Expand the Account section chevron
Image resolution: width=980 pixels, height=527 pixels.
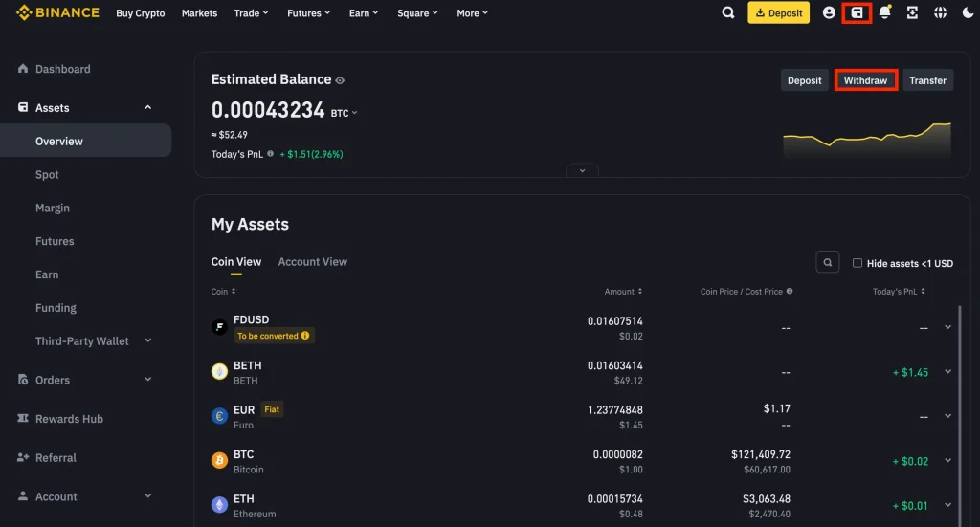pos(148,495)
